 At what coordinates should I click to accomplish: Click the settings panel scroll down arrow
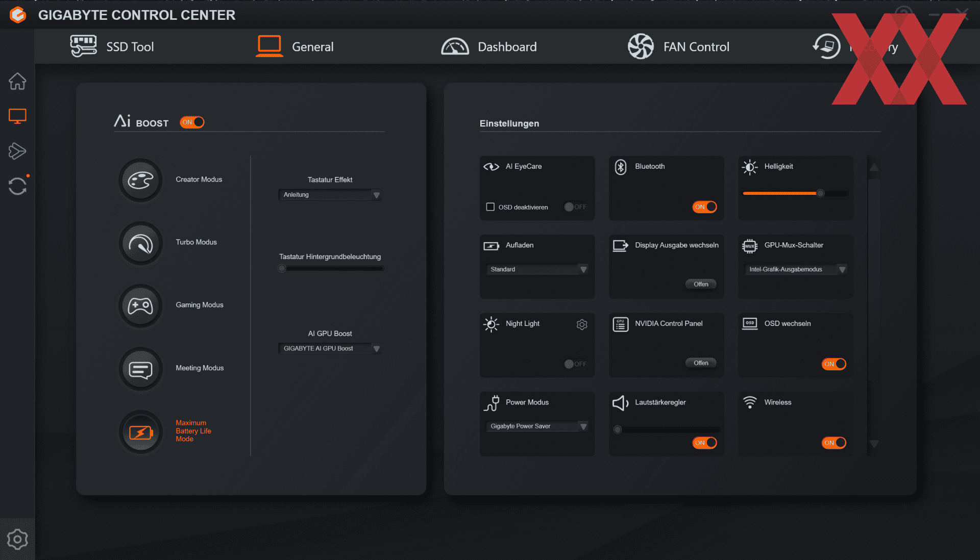[x=874, y=444]
